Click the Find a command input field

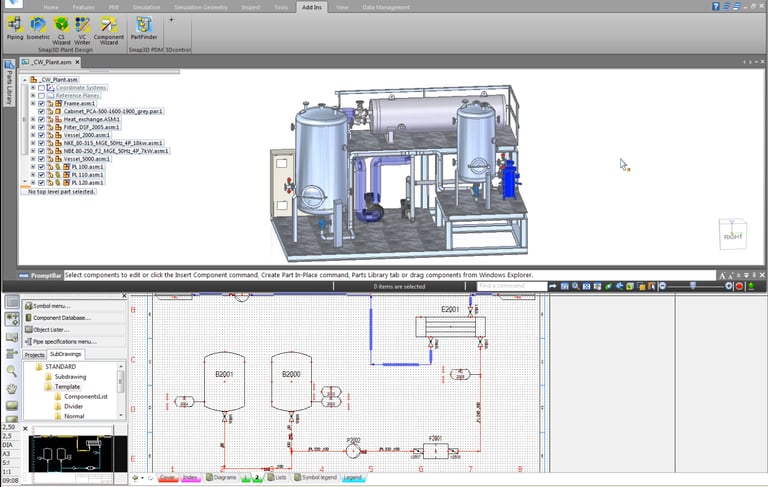(x=512, y=286)
